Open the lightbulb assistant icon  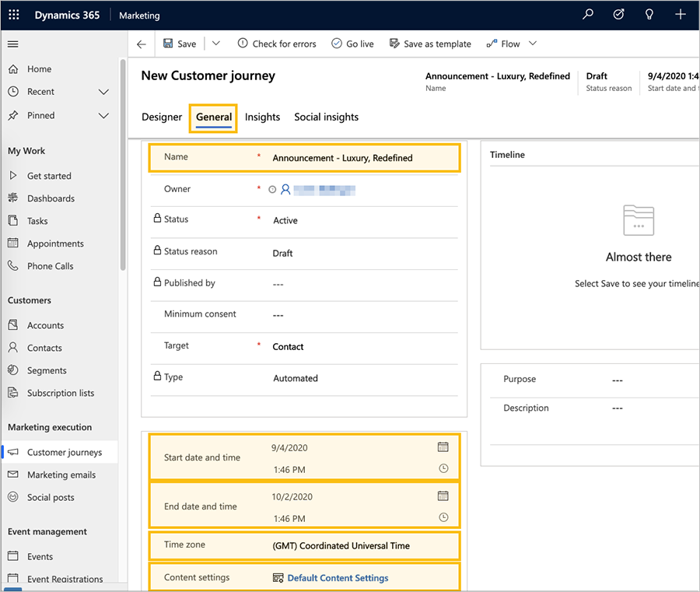649,15
